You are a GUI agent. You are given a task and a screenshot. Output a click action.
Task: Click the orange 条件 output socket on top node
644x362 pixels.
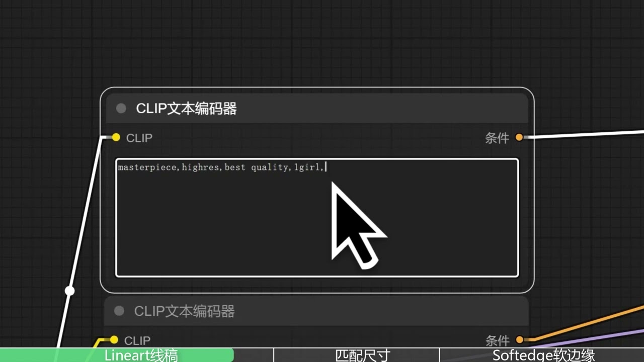tap(519, 137)
